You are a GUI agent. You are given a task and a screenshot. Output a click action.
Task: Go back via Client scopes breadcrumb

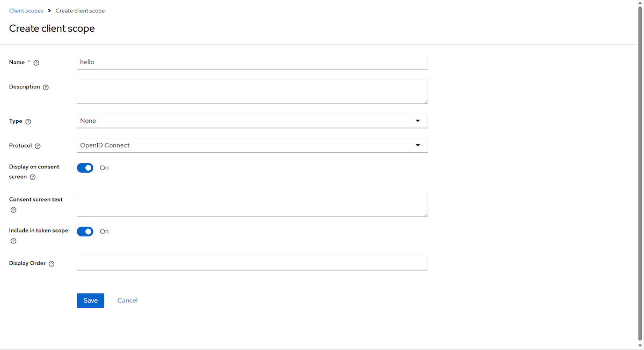coord(26,11)
